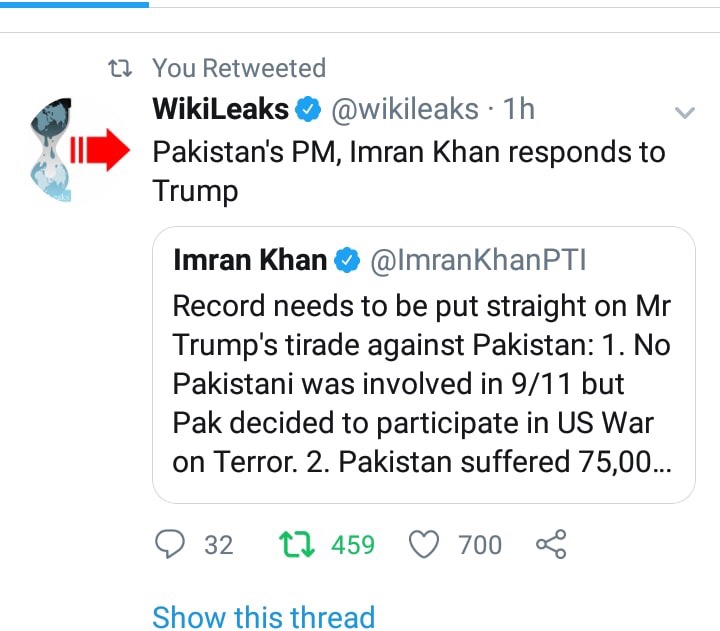The height and width of the screenshot is (631, 720).
Task: Click the "Imran Khan" name in quoted tweet
Action: click(250, 261)
